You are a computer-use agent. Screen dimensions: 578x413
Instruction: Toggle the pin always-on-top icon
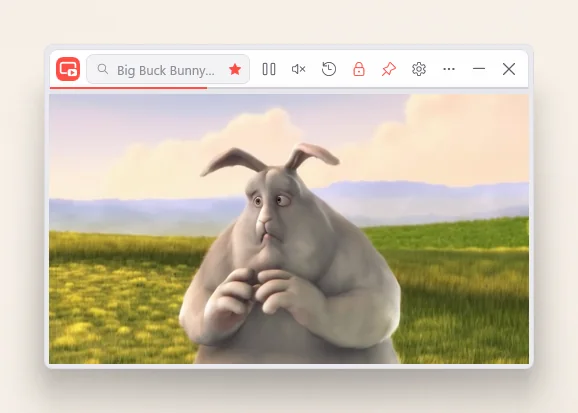[x=389, y=69]
